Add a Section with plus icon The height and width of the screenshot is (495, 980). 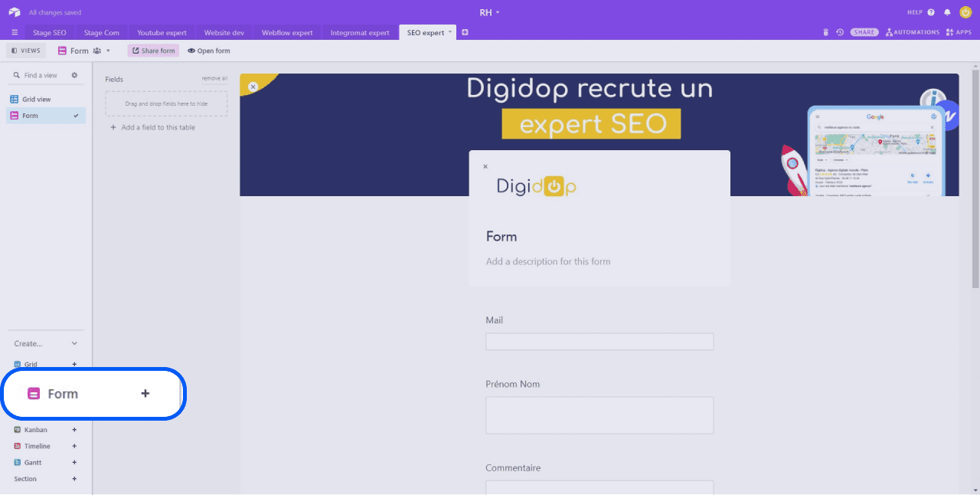(74, 479)
